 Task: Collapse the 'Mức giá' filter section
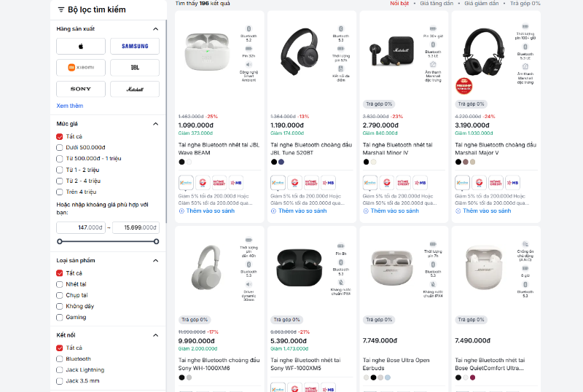point(155,124)
